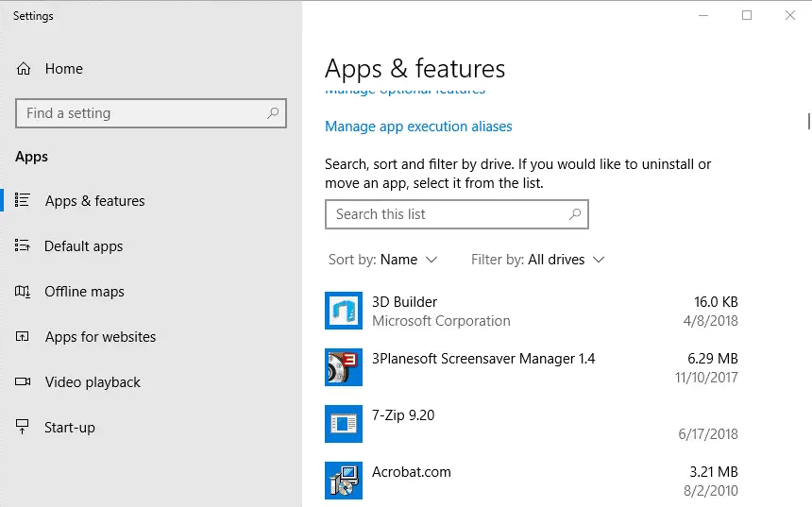Click the 3Planesoft Screensaver Manager icon
This screenshot has width=812, height=507.
click(344, 367)
